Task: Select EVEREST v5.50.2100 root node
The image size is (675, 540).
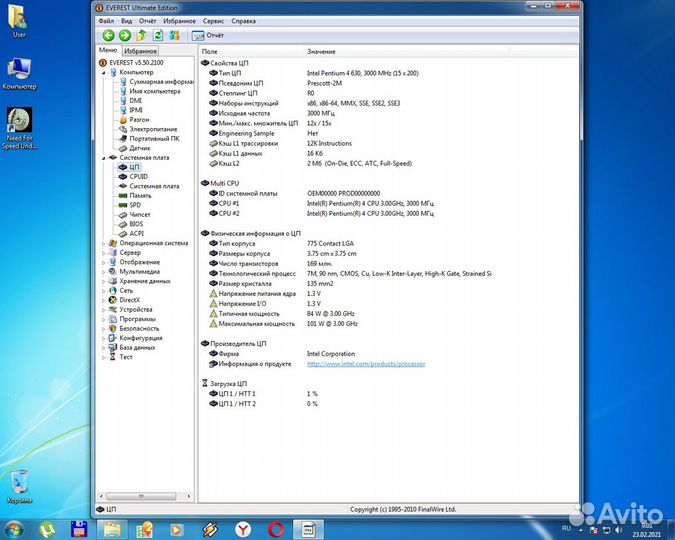Action: (136, 62)
